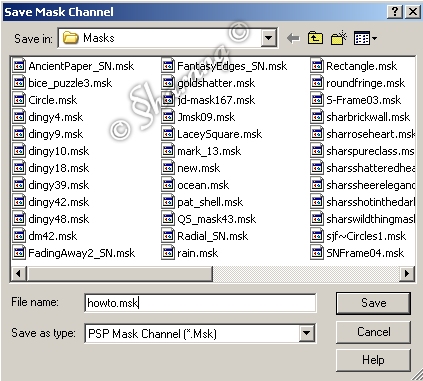Image resolution: width=423 pixels, height=381 pixels.
Task: Select dm42.msk file name
Action: [53, 236]
